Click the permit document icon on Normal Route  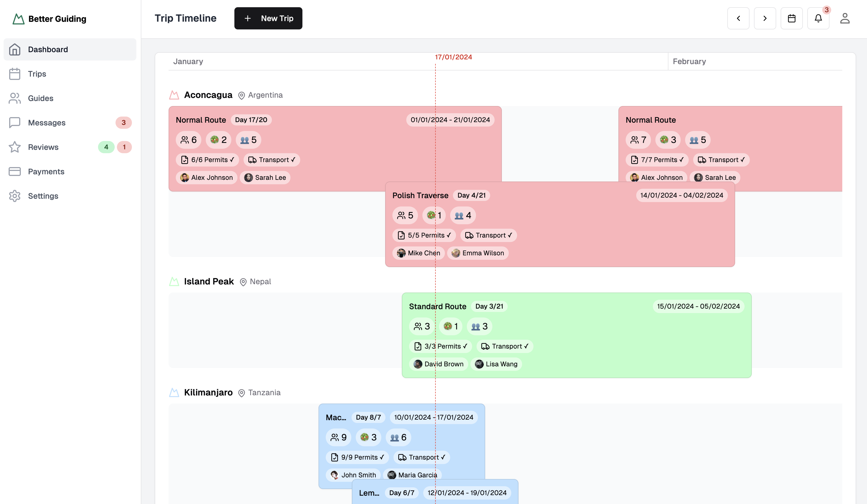(x=184, y=160)
